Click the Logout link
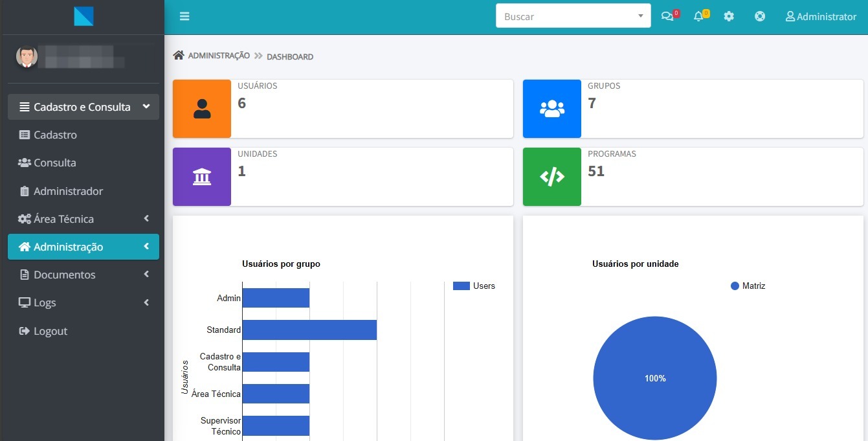The image size is (868, 441). pos(50,331)
